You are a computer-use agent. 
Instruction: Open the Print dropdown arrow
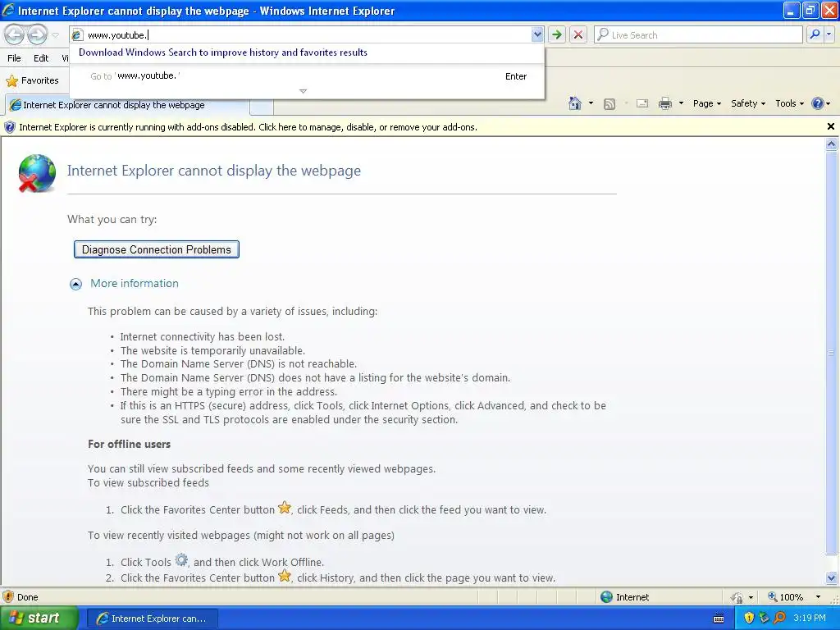[681, 103]
